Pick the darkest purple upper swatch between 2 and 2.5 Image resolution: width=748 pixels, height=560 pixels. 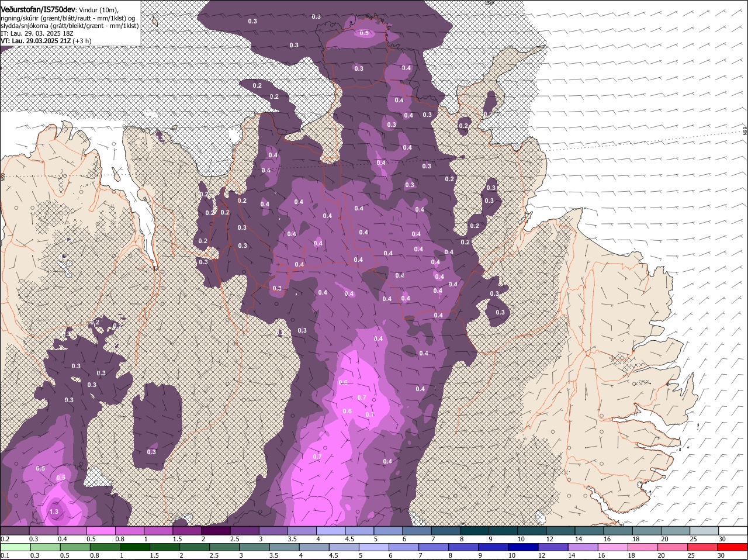pos(215,531)
